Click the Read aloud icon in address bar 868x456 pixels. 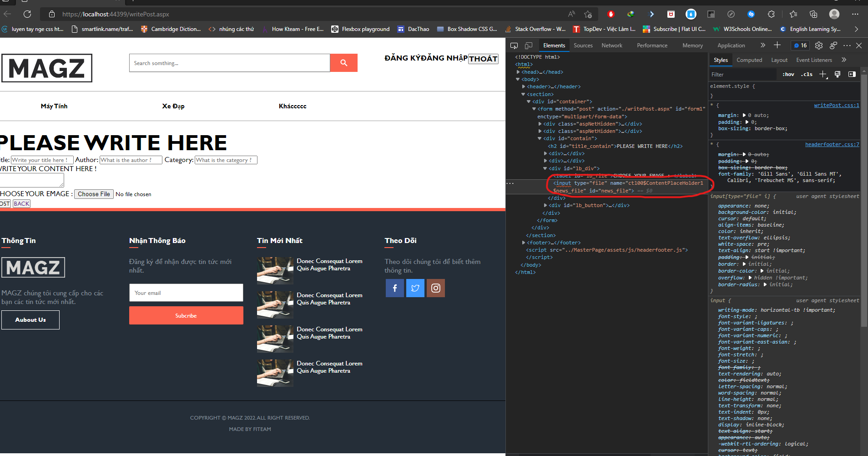click(x=572, y=14)
